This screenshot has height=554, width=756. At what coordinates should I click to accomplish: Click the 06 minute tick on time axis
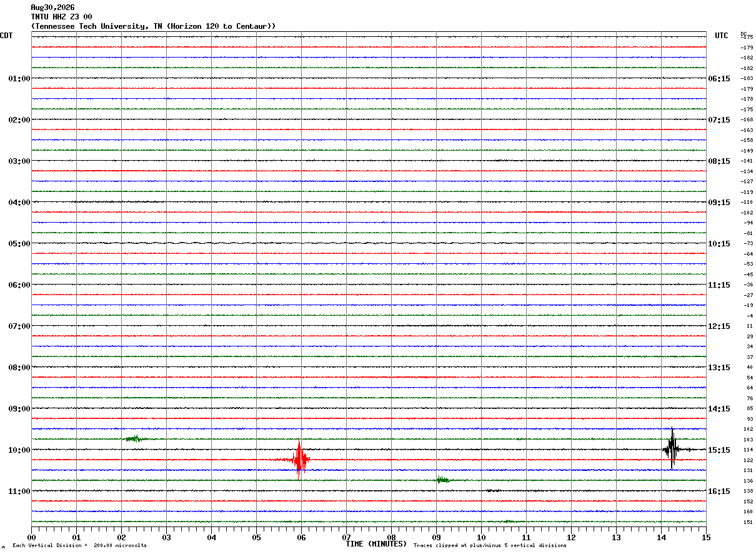pyautogui.click(x=301, y=537)
